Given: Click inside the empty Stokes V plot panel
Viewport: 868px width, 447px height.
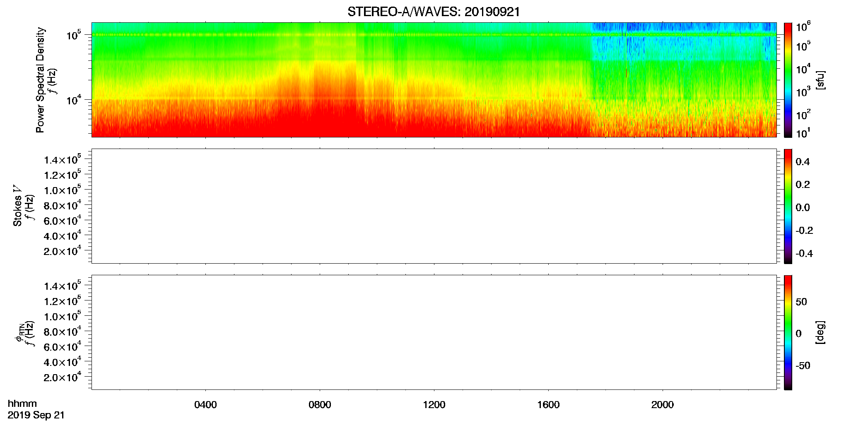Looking at the screenshot, I should click(434, 206).
